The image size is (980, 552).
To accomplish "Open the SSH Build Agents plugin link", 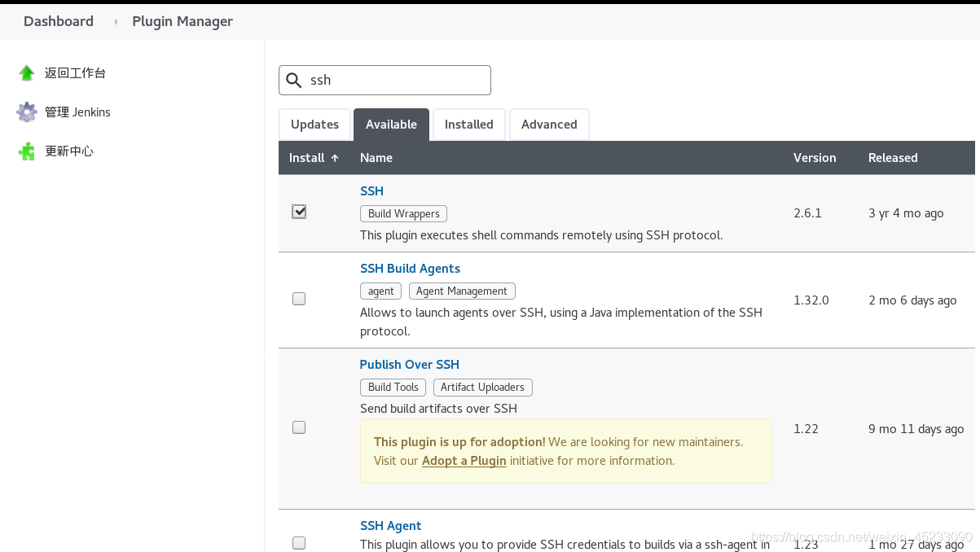I will point(410,269).
